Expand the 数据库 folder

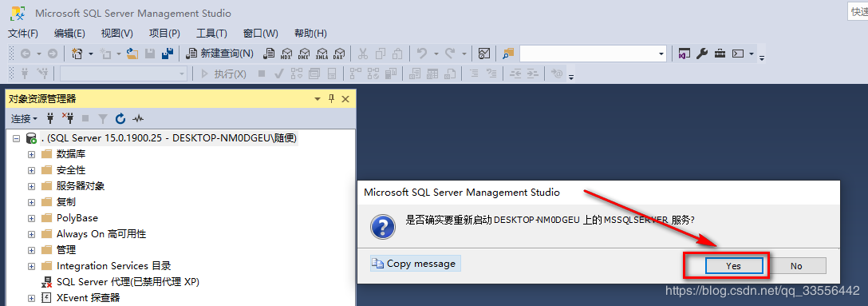pos(32,154)
